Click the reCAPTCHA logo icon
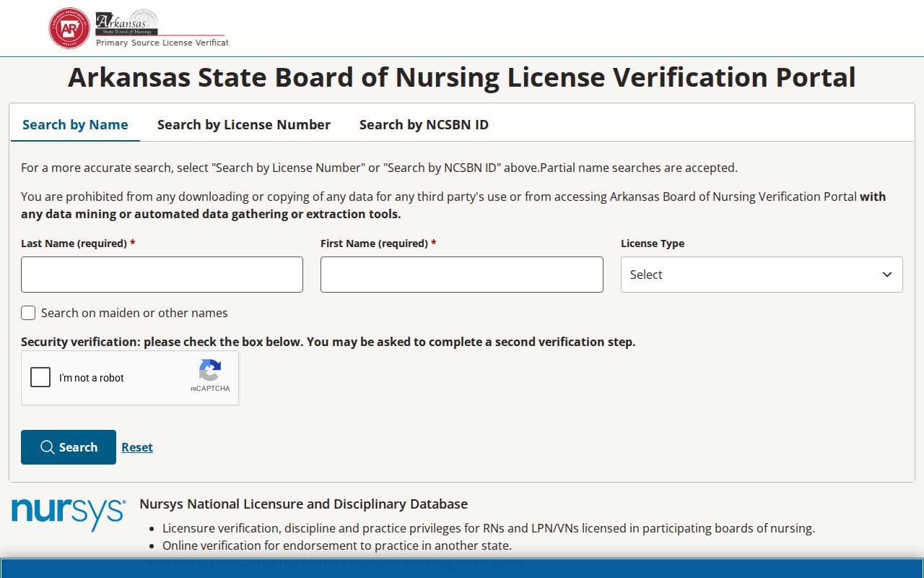 210,371
